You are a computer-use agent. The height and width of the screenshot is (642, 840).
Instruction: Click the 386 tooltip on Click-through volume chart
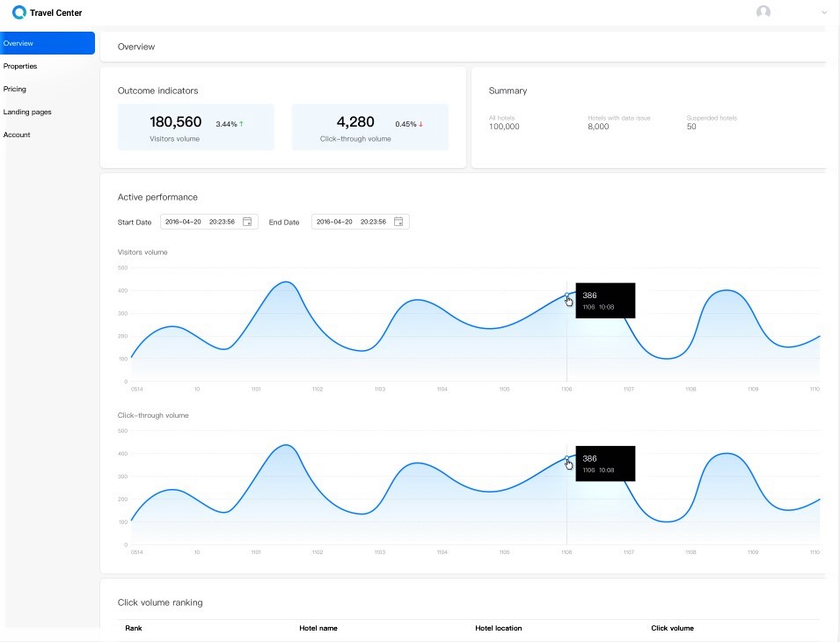pos(605,463)
